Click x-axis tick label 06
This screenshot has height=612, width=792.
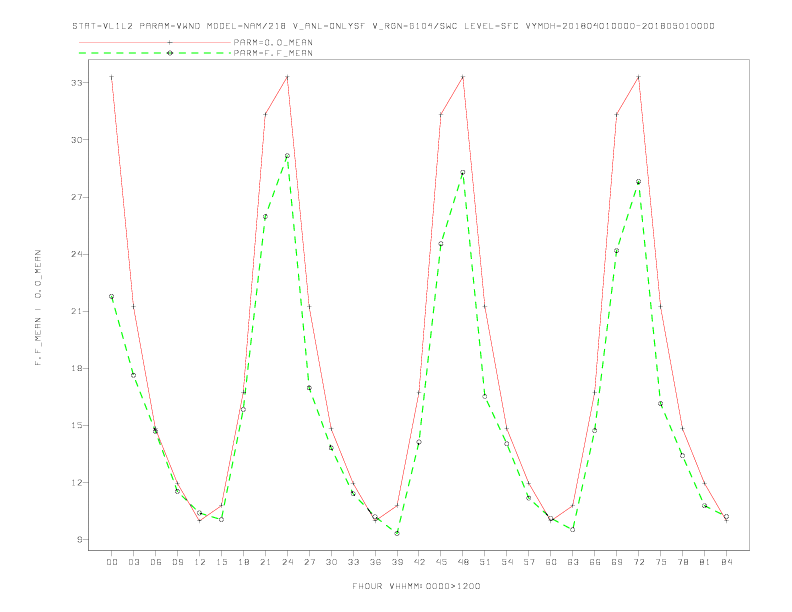pos(156,562)
